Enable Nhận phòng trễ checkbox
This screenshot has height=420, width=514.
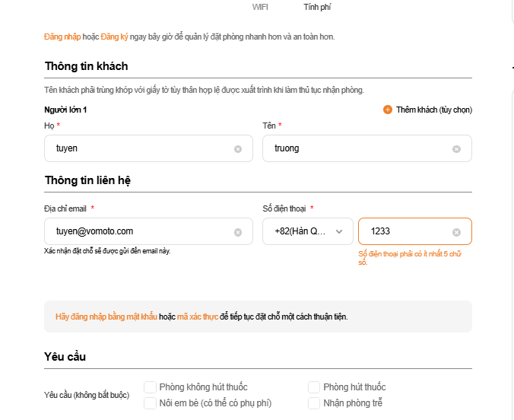[x=314, y=402]
